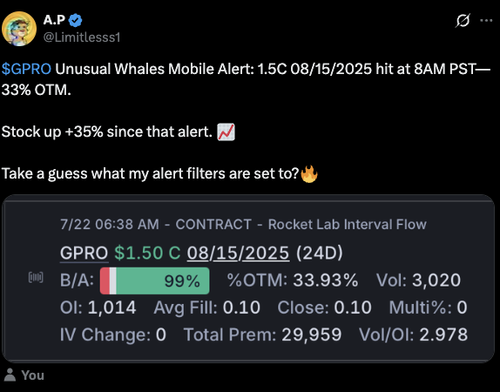The width and height of the screenshot is (500, 392).
Task: Open the $GPRO cashtag link
Action: (x=26, y=69)
